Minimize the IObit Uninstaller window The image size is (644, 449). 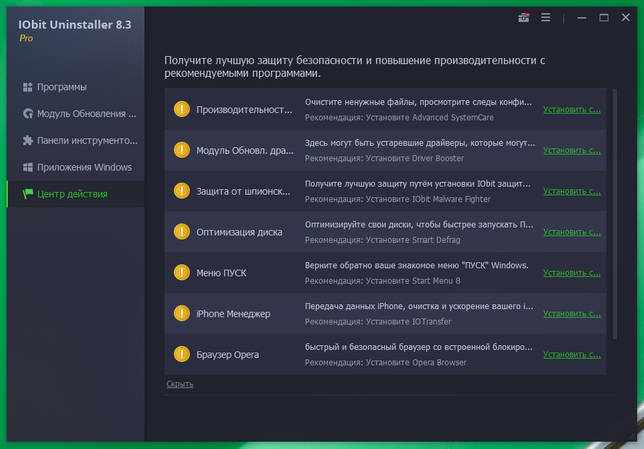pyautogui.click(x=582, y=18)
